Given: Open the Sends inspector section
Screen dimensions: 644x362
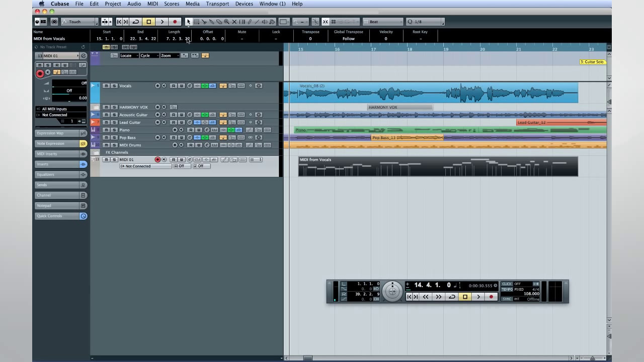Looking at the screenshot, I should pos(61,185).
